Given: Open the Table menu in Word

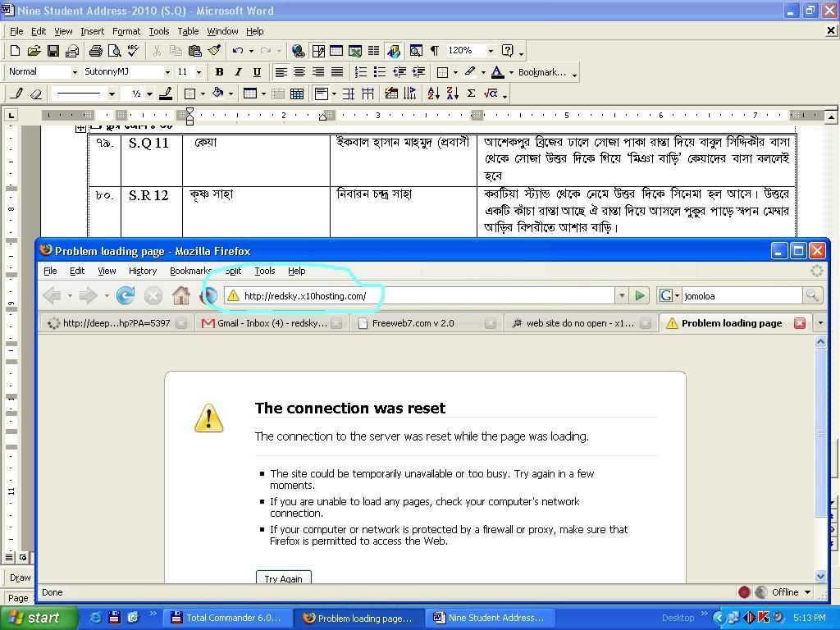Looking at the screenshot, I should [188, 31].
